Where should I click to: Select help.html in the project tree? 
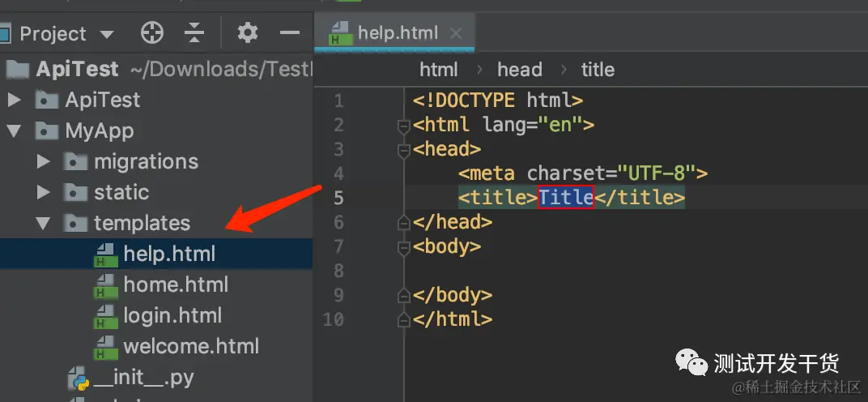click(156, 254)
